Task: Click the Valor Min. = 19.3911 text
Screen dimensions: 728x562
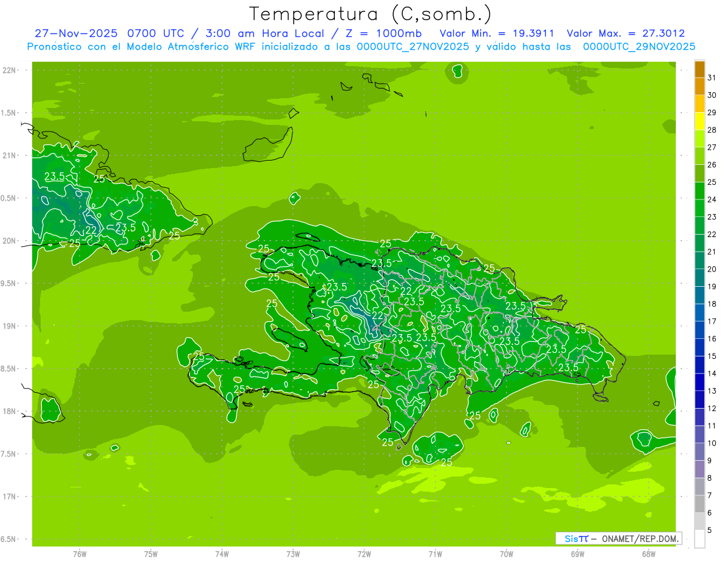Action: coord(497,33)
